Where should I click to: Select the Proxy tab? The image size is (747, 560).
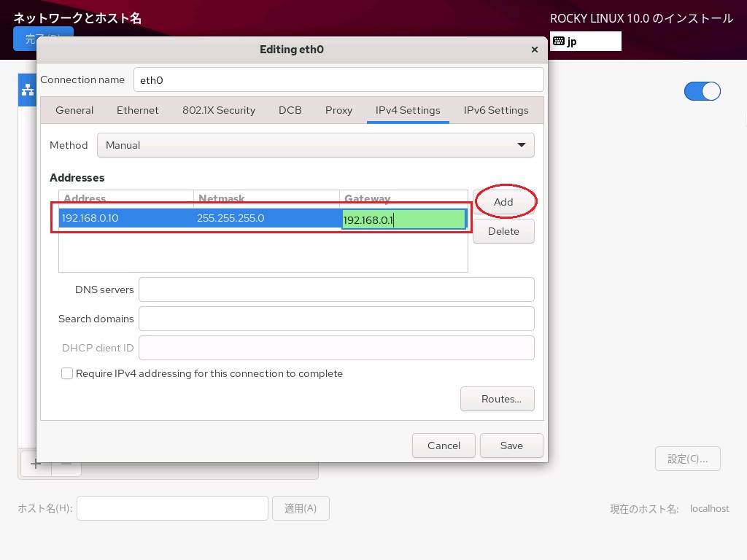pos(338,110)
